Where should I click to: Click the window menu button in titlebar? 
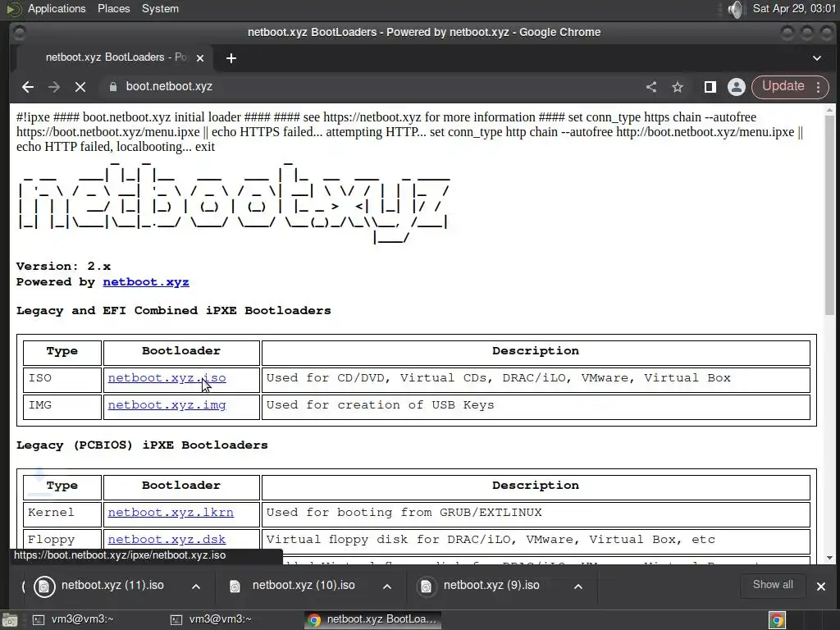pos(20,33)
